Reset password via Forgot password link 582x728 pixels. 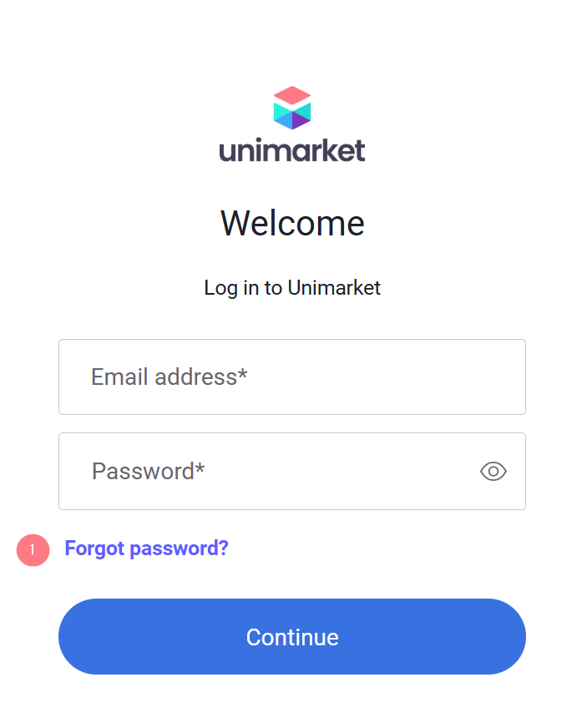pos(146,549)
